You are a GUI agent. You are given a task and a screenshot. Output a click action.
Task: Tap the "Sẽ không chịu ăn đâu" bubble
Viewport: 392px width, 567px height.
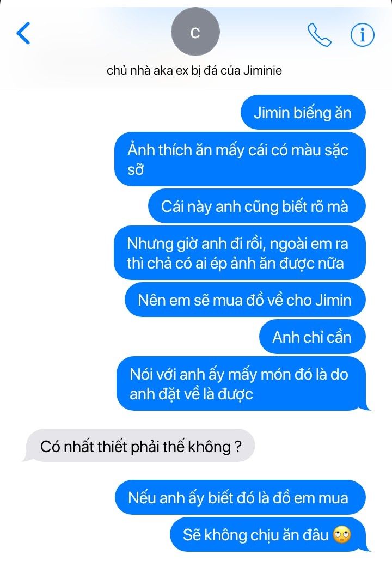269,534
